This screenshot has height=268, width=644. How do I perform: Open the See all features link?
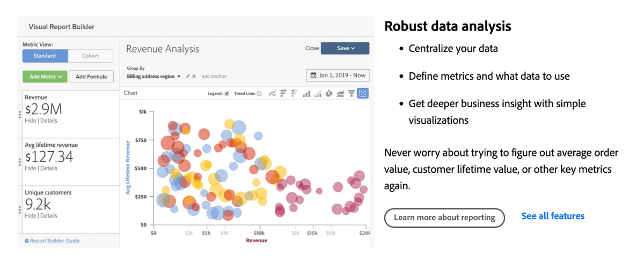tap(553, 216)
